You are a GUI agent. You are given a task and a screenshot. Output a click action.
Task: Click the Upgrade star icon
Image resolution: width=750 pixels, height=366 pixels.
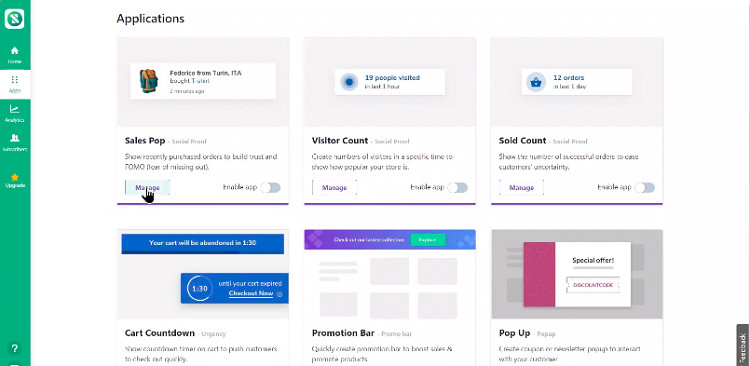(x=15, y=177)
